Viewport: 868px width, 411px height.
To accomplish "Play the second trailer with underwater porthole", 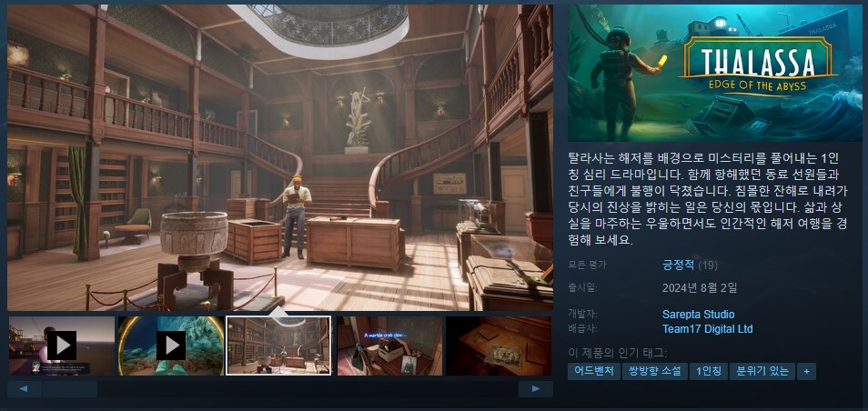I will (170, 346).
